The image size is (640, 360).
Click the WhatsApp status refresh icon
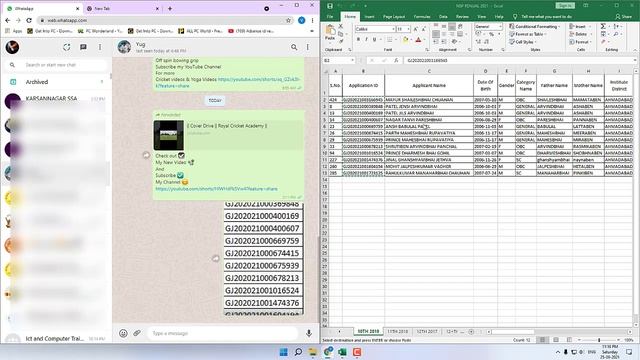click(x=67, y=47)
